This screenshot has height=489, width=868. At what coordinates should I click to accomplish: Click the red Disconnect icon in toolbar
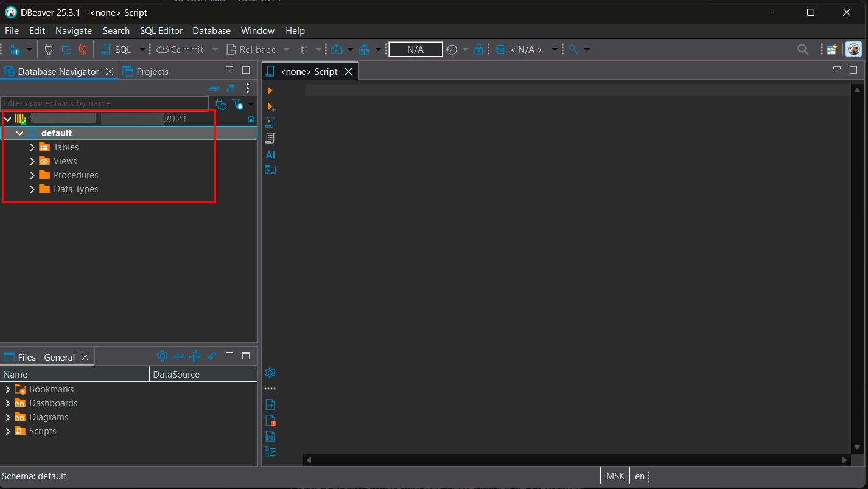[x=83, y=49]
